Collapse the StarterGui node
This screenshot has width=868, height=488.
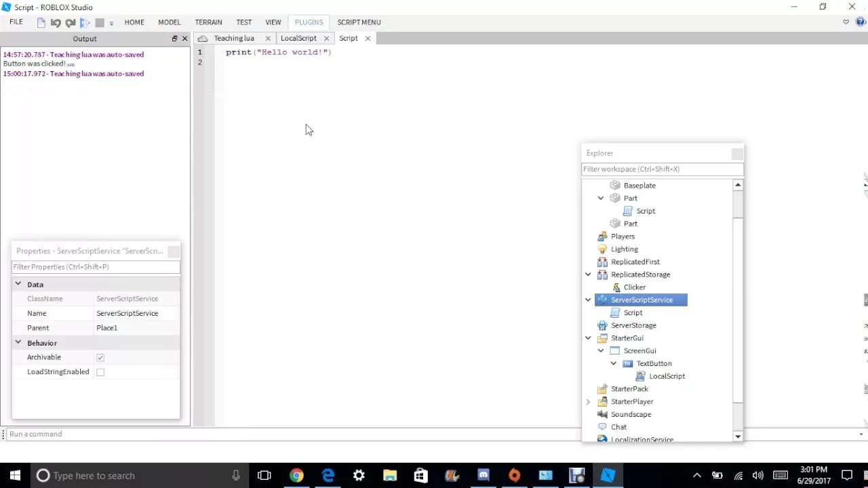pos(588,338)
